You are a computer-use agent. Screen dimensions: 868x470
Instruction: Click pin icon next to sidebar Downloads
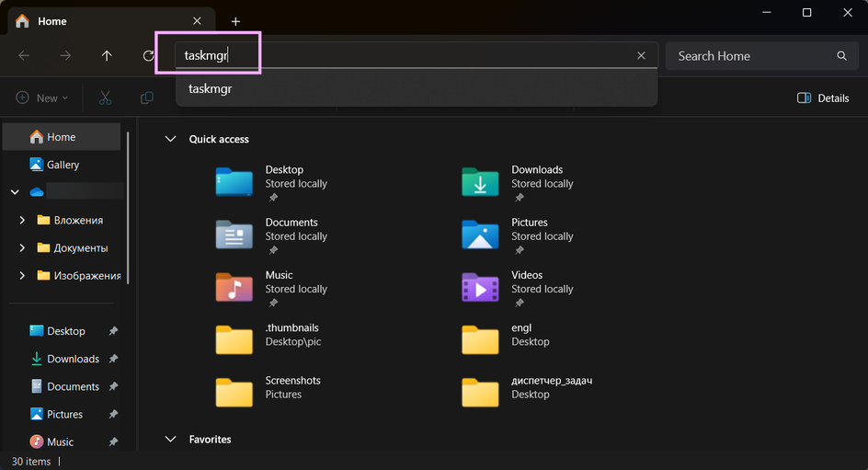(x=113, y=359)
